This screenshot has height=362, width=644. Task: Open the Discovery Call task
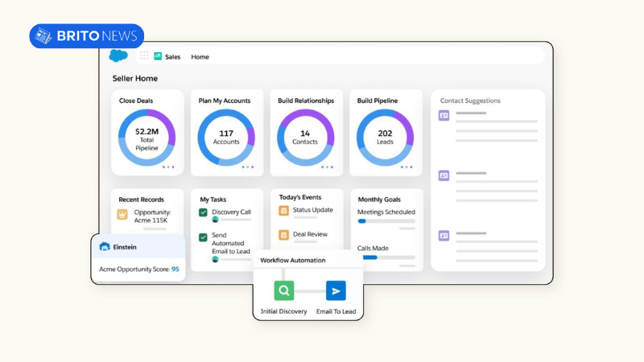(231, 212)
